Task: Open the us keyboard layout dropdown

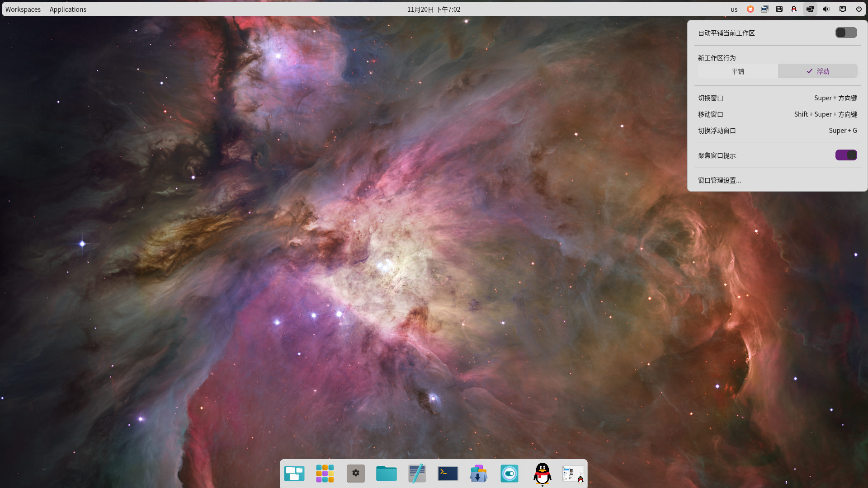Action: tap(734, 9)
